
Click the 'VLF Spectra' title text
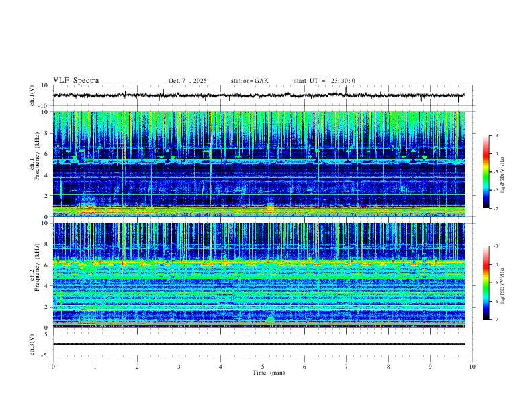[x=76, y=81]
